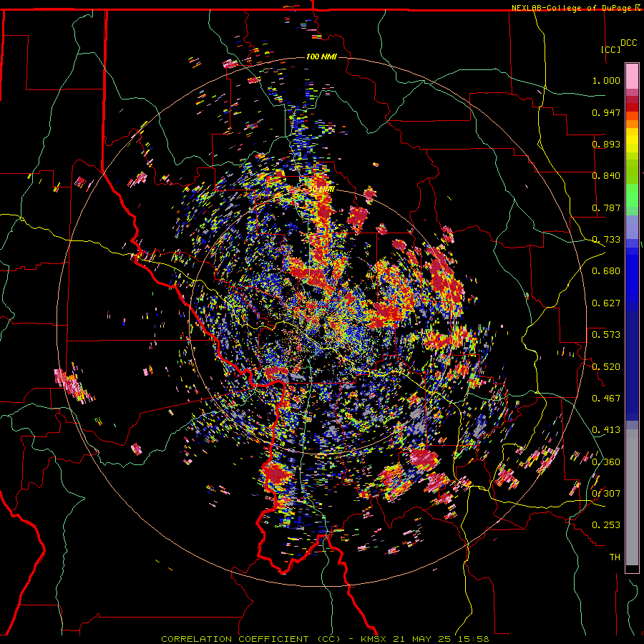644x644 pixels.
Task: Click the DCC legend title
Action: [628, 43]
